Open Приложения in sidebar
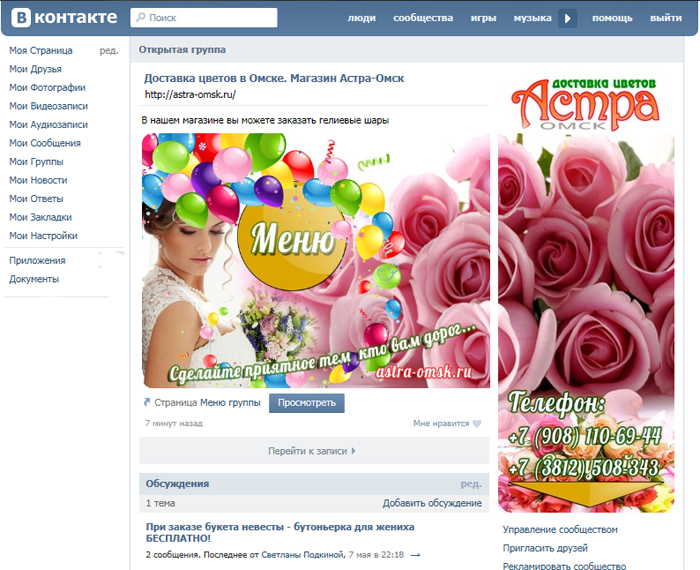The height and width of the screenshot is (570, 700). (37, 260)
